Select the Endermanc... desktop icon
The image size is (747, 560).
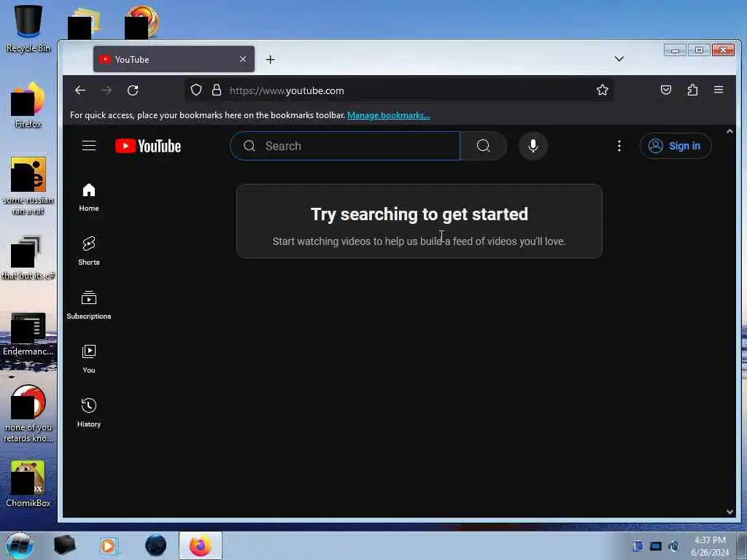click(28, 333)
